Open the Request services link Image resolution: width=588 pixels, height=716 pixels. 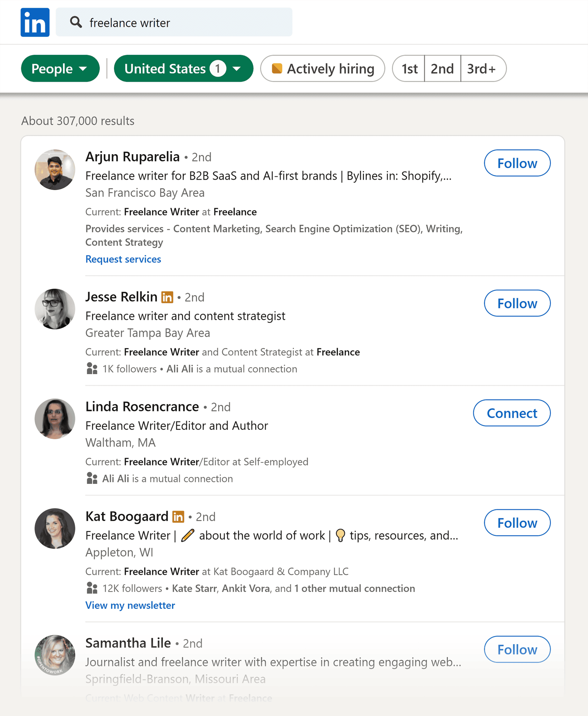tap(123, 259)
